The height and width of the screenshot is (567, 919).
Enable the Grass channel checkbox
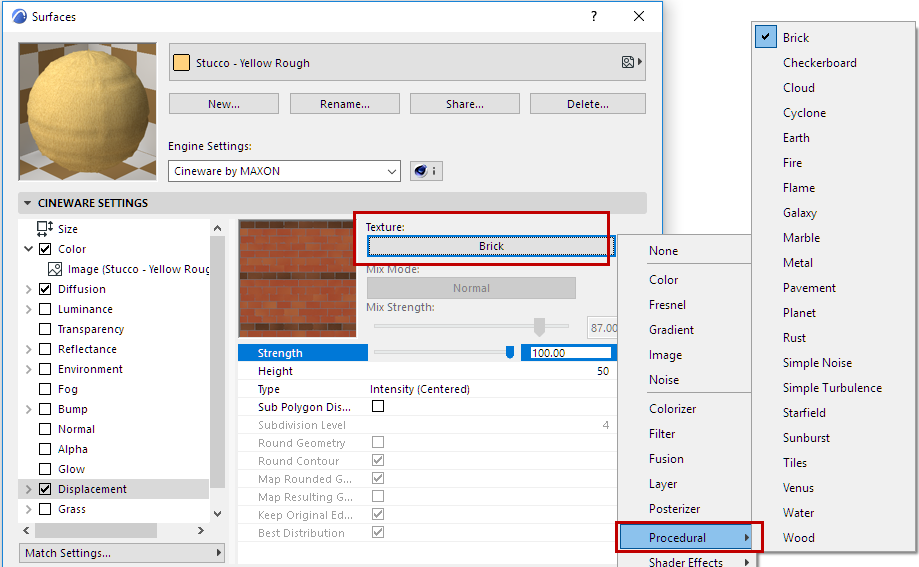pos(45,508)
